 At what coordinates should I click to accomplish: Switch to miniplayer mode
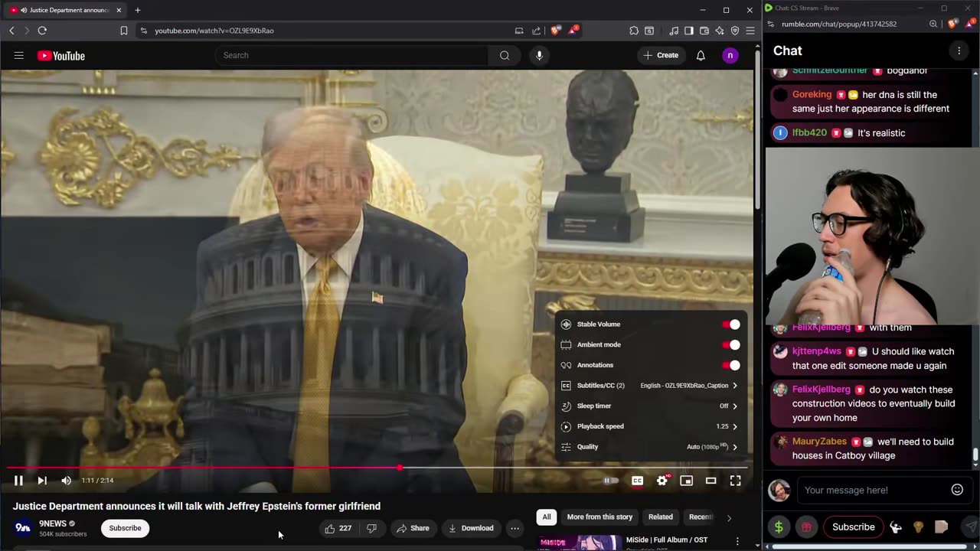point(686,481)
